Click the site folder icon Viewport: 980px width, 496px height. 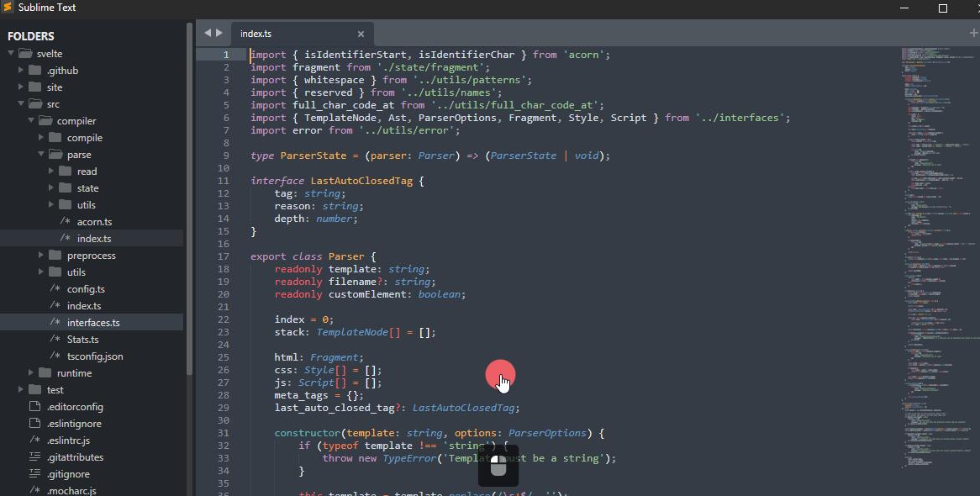(35, 87)
